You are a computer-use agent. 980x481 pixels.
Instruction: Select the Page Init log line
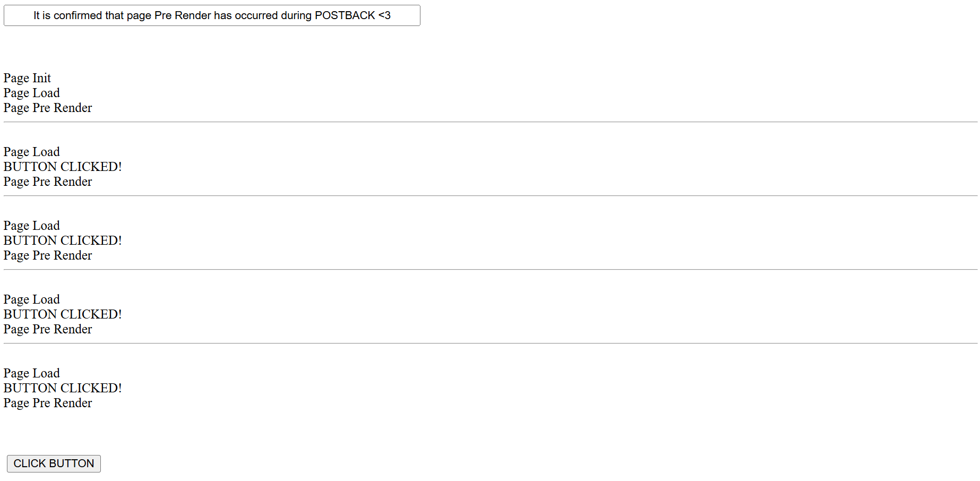(x=27, y=78)
